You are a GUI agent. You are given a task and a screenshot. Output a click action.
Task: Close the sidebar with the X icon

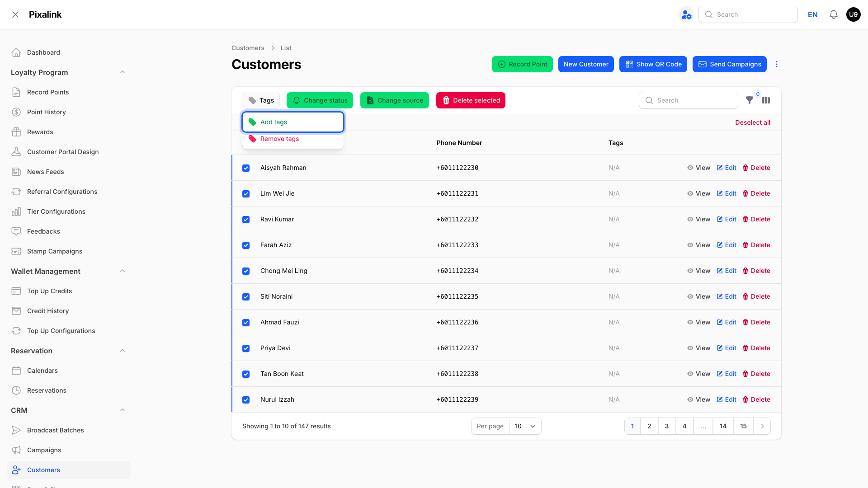pyautogui.click(x=15, y=14)
